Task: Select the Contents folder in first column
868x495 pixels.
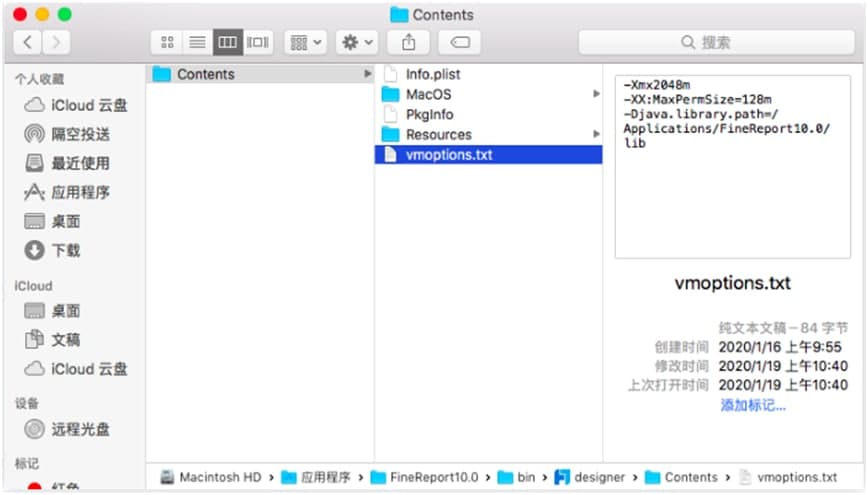Action: point(260,74)
